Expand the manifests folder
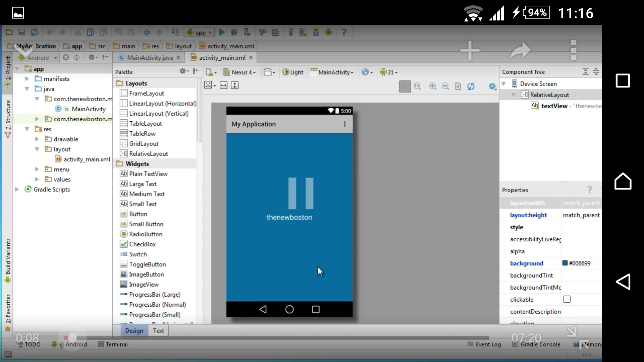644x362 pixels. 27,79
